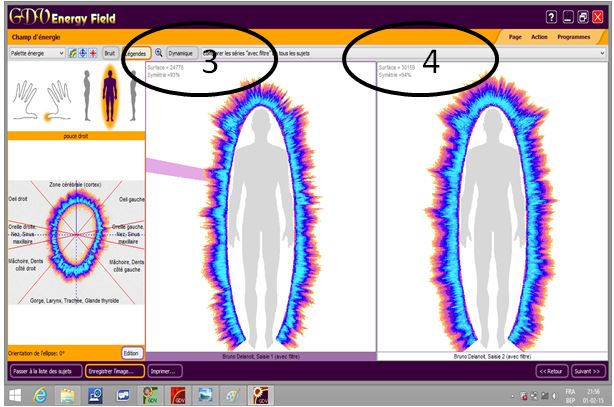Click the graph icon beside the palette dropdown
Screen dimensions: 614x407
pyautogui.click(x=73, y=52)
